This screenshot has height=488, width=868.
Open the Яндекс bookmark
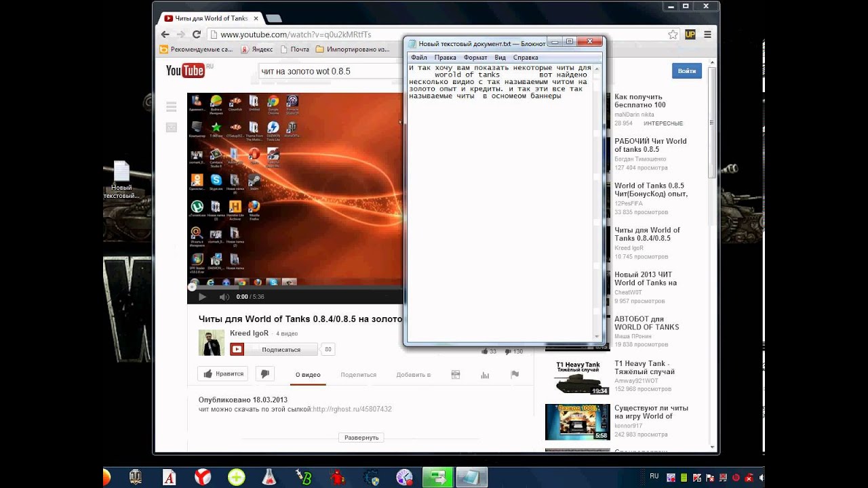pyautogui.click(x=256, y=49)
